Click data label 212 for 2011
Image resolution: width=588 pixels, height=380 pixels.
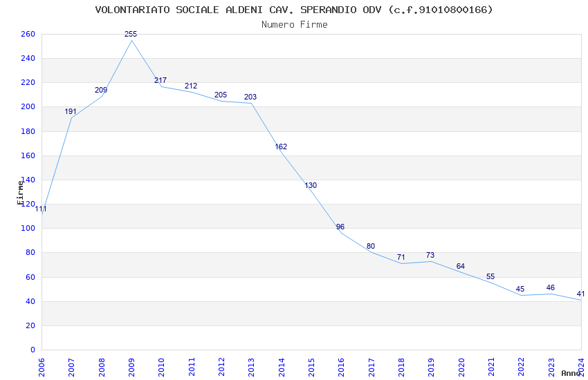tap(191, 86)
